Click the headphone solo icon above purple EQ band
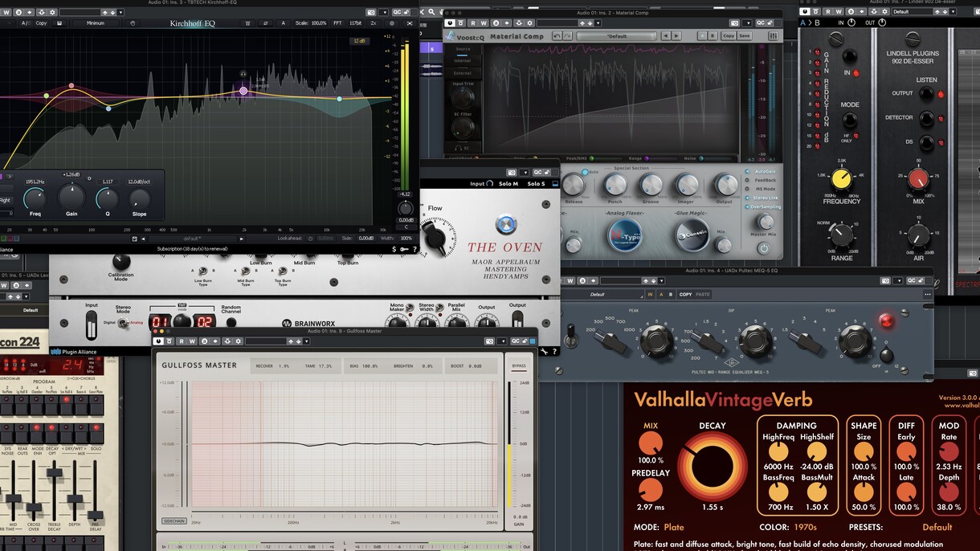The image size is (980, 551). point(243,74)
